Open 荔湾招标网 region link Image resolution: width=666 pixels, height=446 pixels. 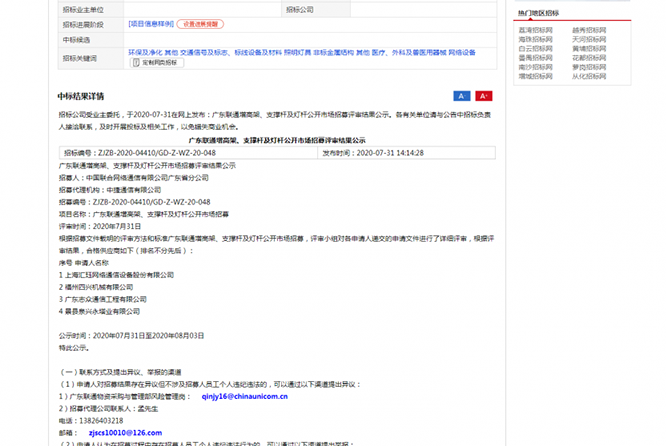point(536,30)
